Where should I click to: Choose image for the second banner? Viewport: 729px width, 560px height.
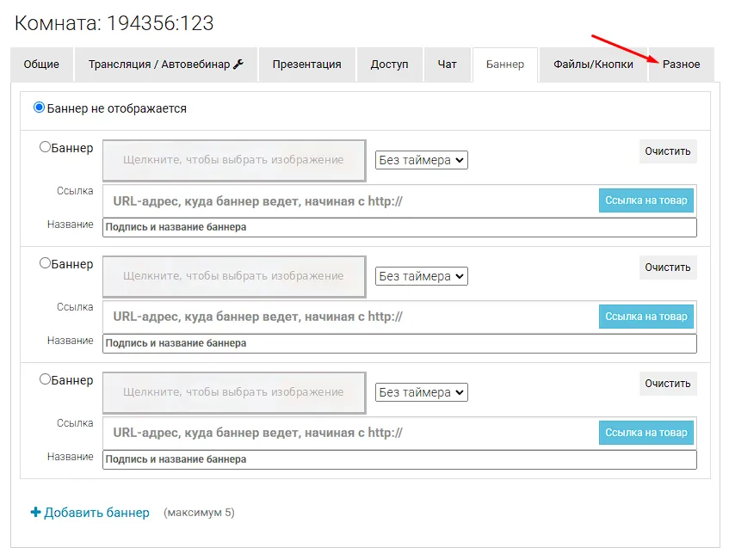pos(233,276)
